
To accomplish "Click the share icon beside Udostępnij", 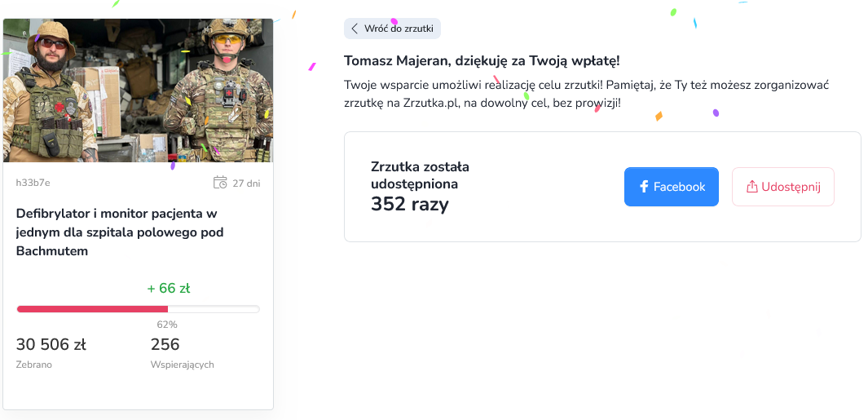I will click(752, 187).
